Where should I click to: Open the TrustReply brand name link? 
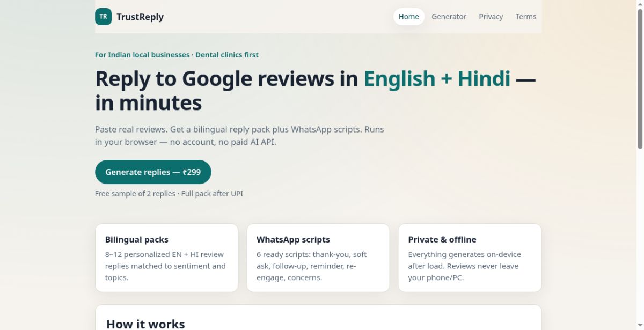pos(140,17)
